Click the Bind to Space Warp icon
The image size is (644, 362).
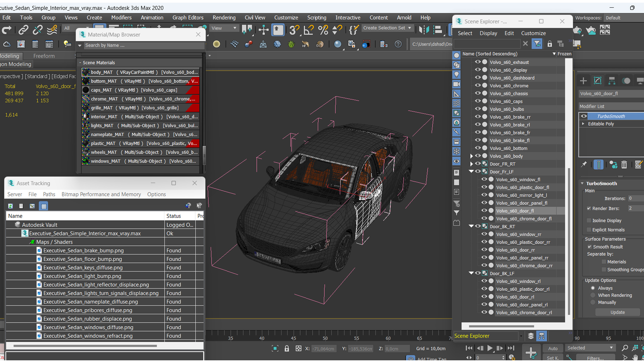coord(52,30)
